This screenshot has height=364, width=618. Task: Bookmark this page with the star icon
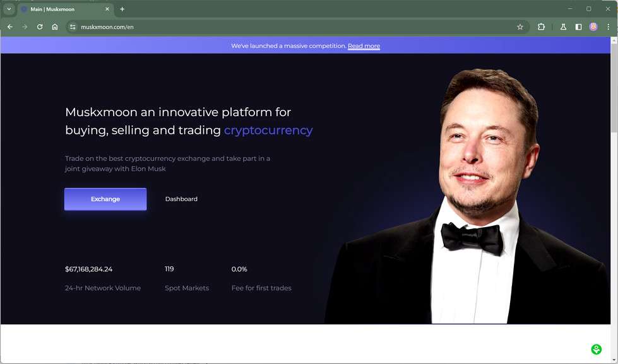(x=520, y=27)
